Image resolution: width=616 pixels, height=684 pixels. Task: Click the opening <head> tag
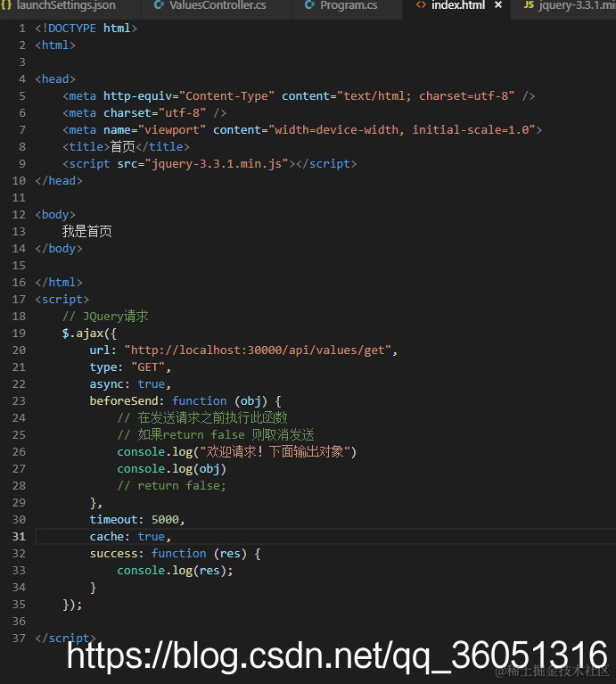pos(55,79)
